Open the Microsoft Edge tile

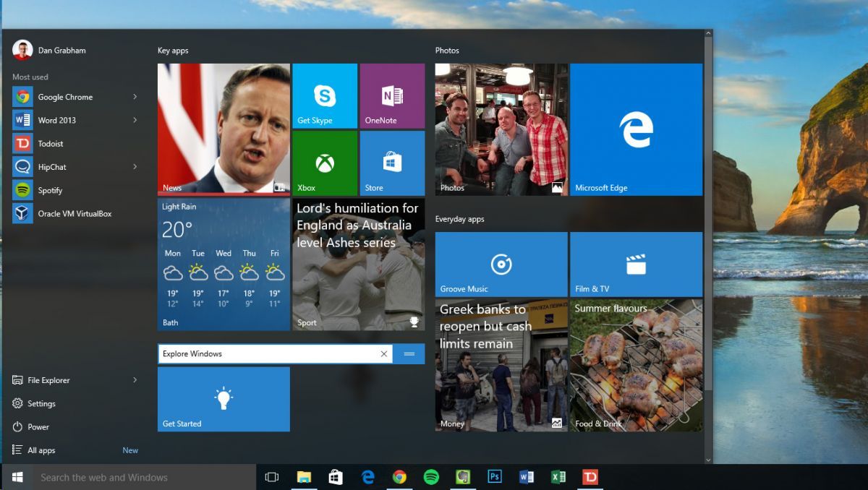(636, 129)
